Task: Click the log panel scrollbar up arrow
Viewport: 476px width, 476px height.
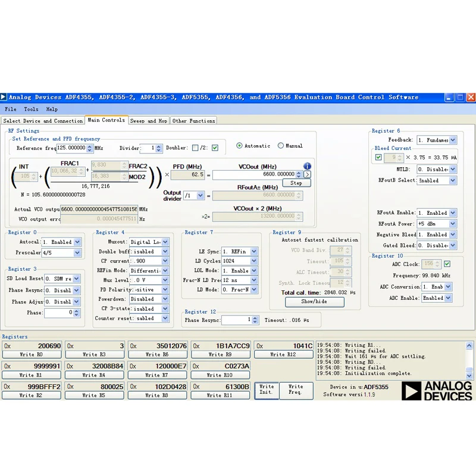Action: pyautogui.click(x=469, y=345)
